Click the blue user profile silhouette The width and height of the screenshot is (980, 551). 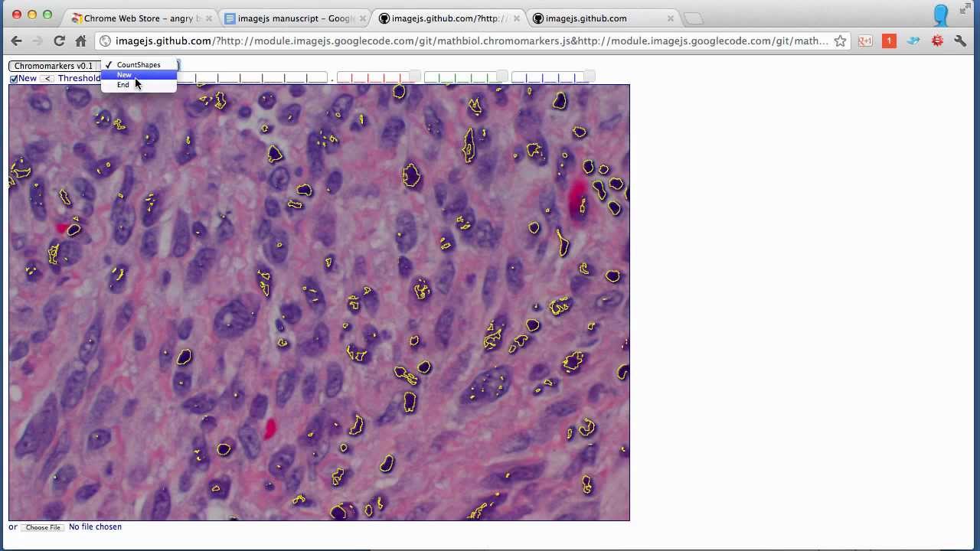click(x=941, y=15)
